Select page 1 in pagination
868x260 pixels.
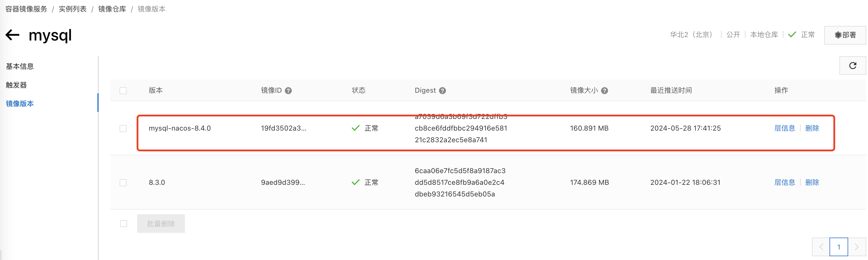pyautogui.click(x=838, y=247)
